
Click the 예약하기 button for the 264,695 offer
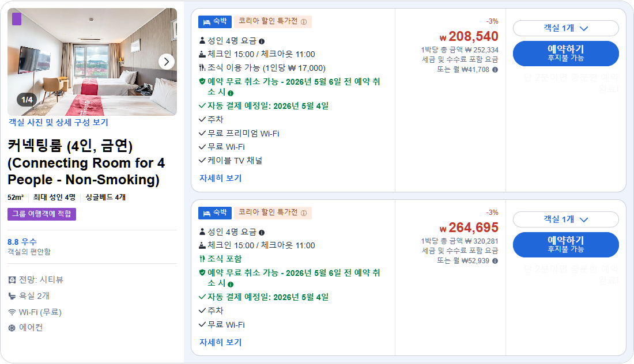pyautogui.click(x=565, y=245)
